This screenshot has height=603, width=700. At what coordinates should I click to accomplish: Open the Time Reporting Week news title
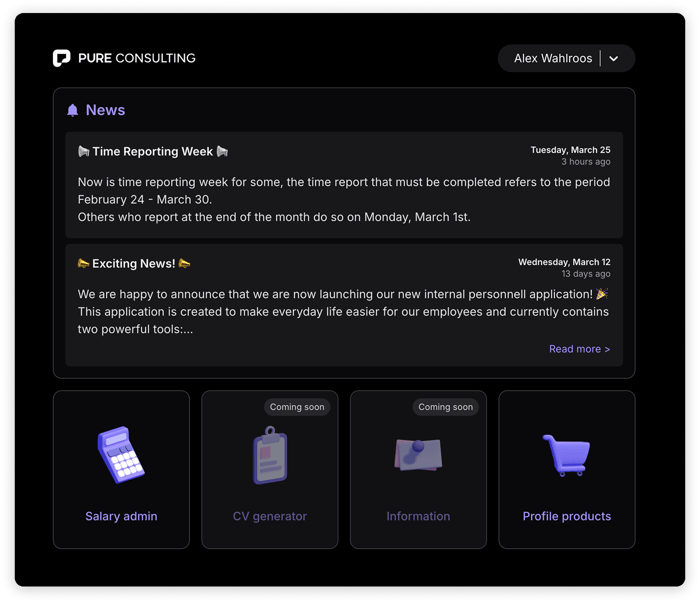pyautogui.click(x=153, y=152)
